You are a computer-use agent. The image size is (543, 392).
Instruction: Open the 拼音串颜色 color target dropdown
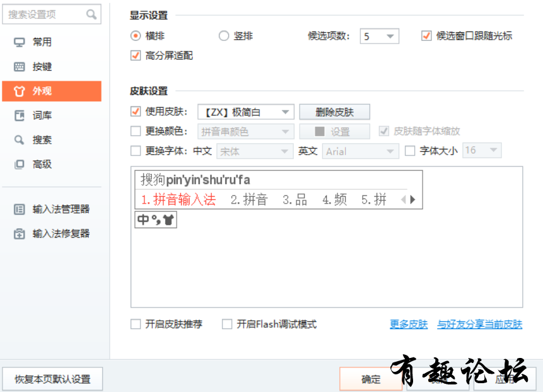pos(246,132)
